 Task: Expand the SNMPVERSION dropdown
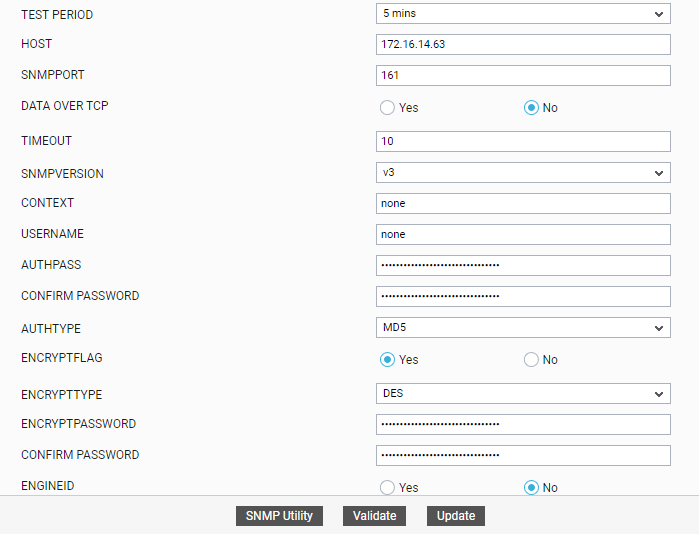point(523,173)
